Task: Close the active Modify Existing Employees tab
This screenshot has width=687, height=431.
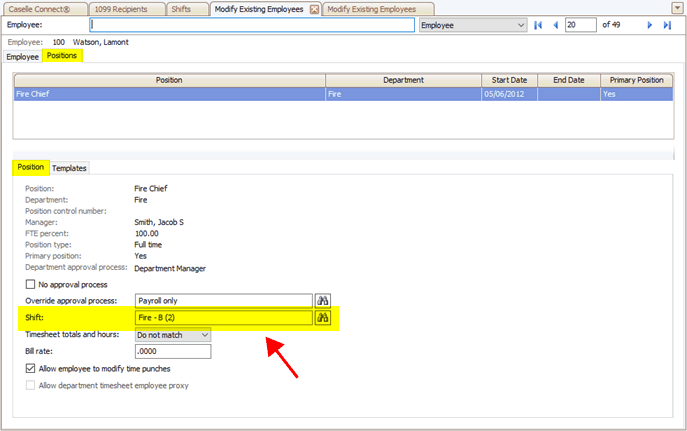Action: 313,9
